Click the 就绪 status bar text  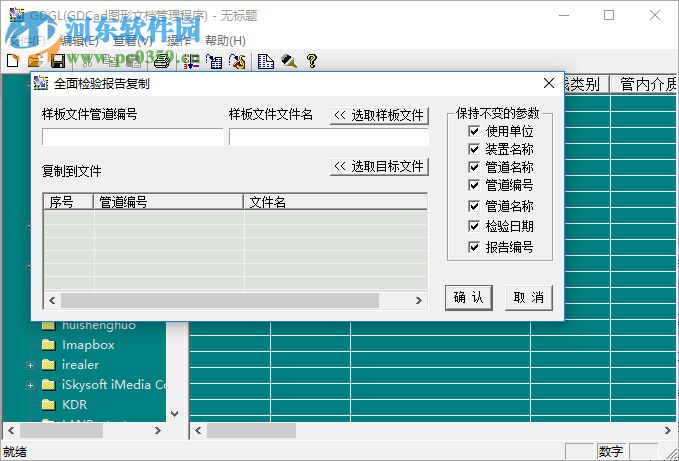point(15,452)
